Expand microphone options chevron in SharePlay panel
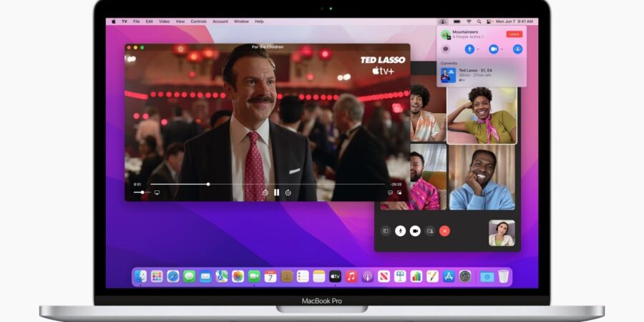This screenshot has height=322, width=644. (x=478, y=49)
